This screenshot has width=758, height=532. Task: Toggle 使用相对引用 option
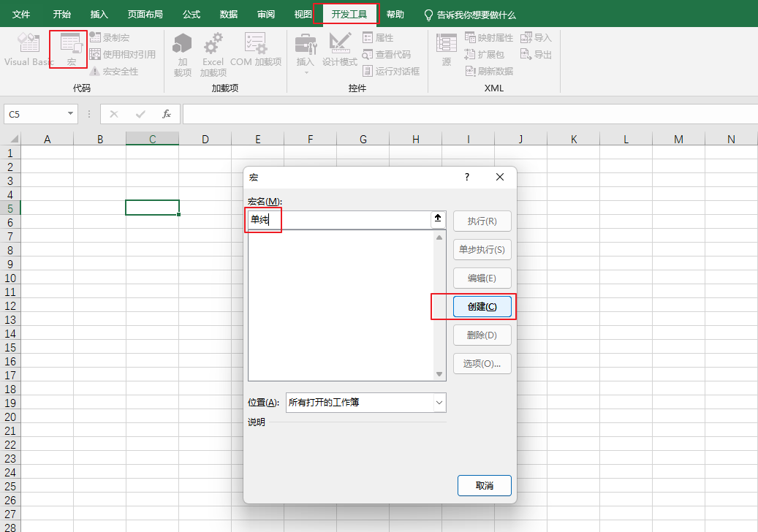coord(96,54)
